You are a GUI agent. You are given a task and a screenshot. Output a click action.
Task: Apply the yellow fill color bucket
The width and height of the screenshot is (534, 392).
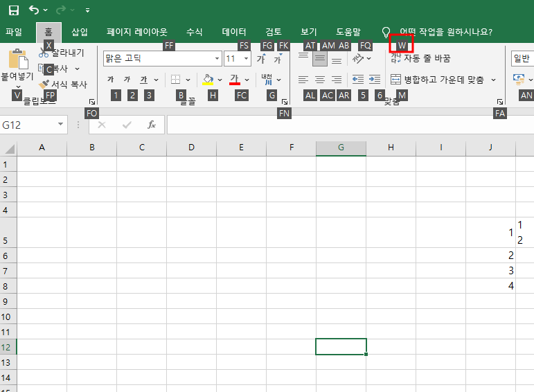[x=208, y=80]
